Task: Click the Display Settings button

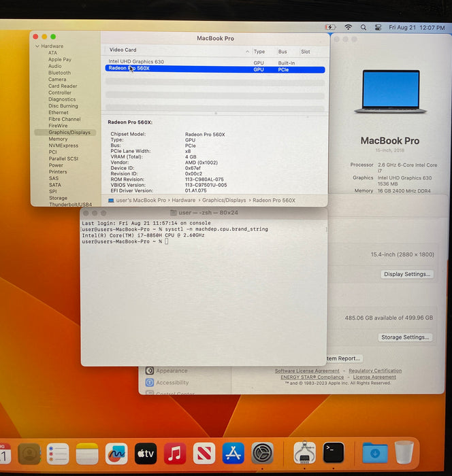Action: pyautogui.click(x=407, y=274)
